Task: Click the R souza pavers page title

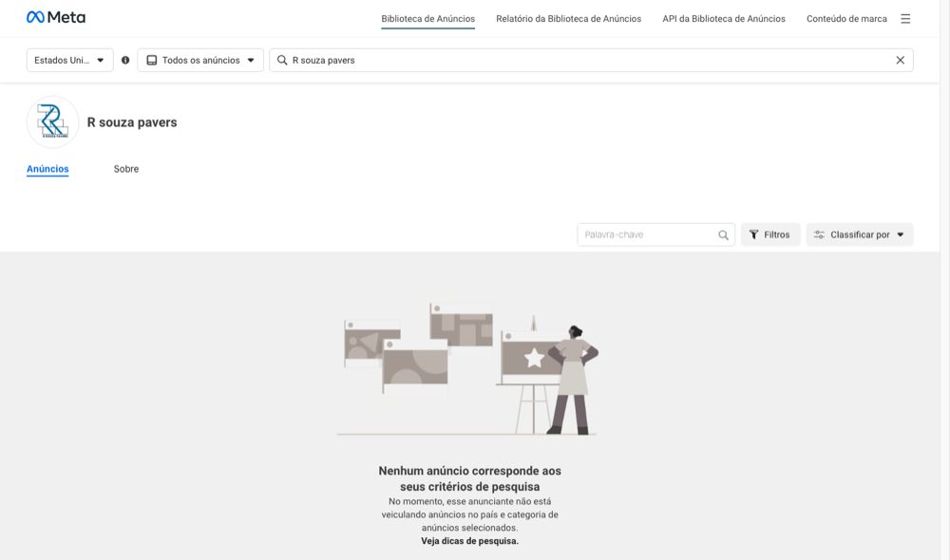Action: click(132, 122)
